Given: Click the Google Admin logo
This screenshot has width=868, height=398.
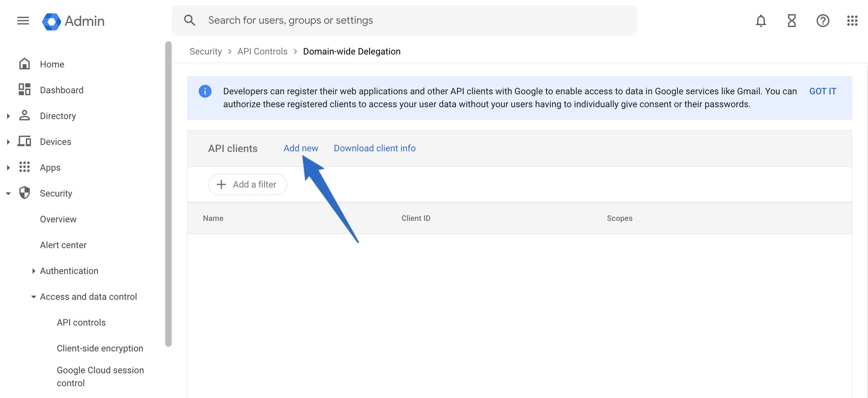Looking at the screenshot, I should tap(73, 21).
